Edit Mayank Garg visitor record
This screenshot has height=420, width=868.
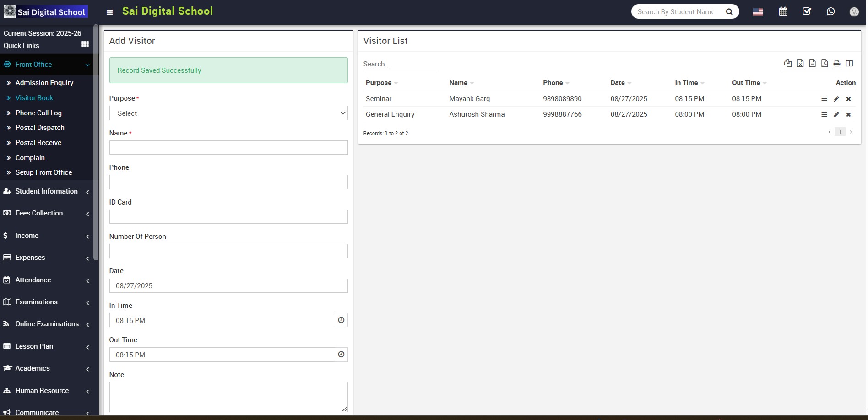tap(836, 99)
